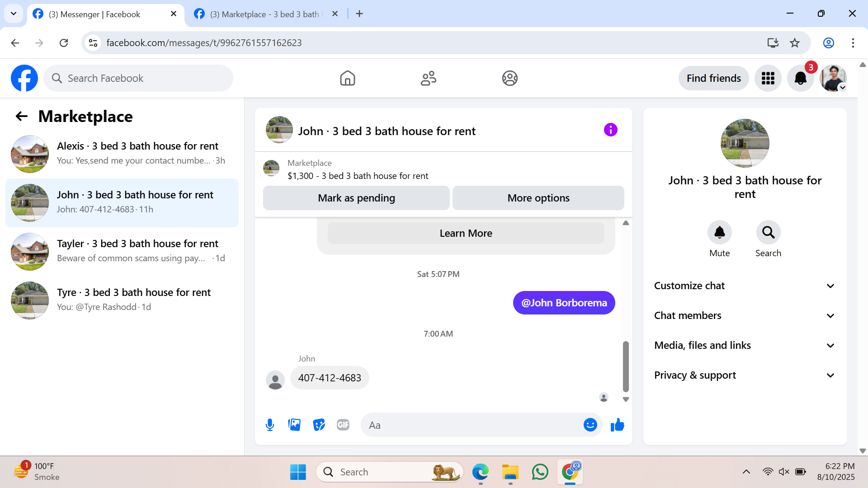Open conversation information purple icon
Screen dimensions: 868x488
click(x=610, y=130)
